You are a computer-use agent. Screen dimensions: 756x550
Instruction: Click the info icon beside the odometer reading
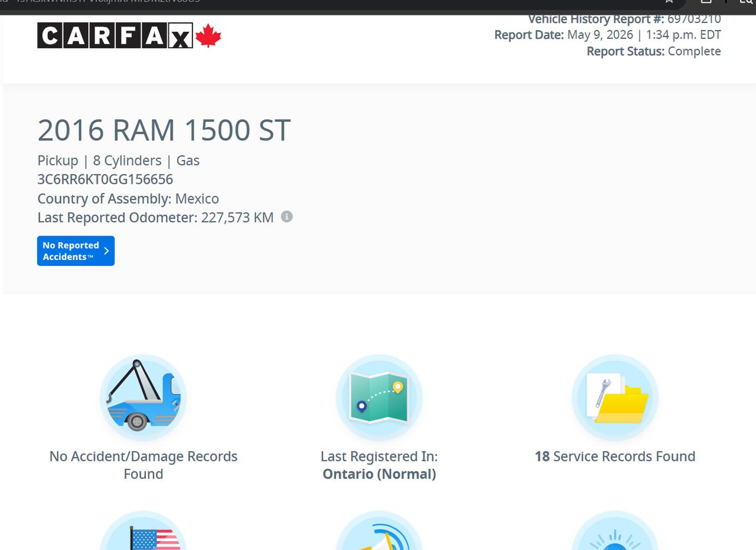pyautogui.click(x=286, y=217)
